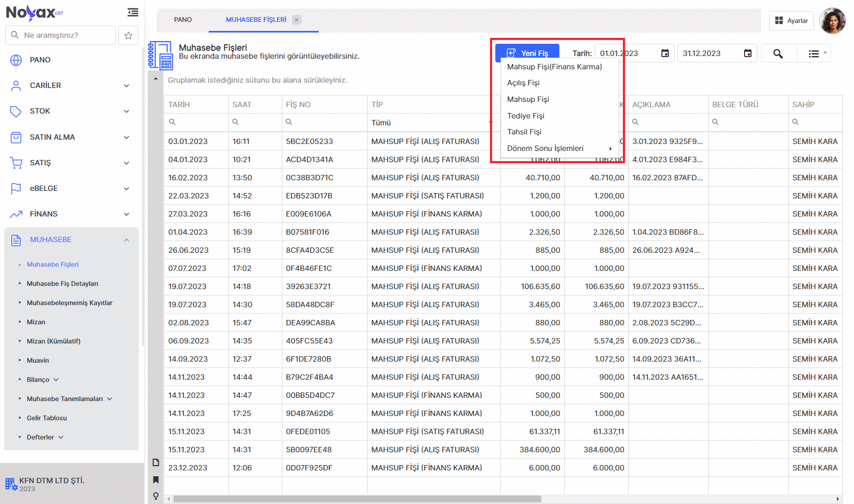The height and width of the screenshot is (504, 854).
Task: Expand the CARİLER menu chevron
Action: (126, 85)
